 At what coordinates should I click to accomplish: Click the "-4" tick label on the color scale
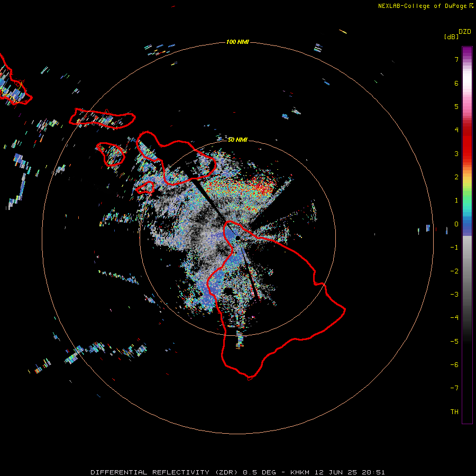click(x=454, y=318)
